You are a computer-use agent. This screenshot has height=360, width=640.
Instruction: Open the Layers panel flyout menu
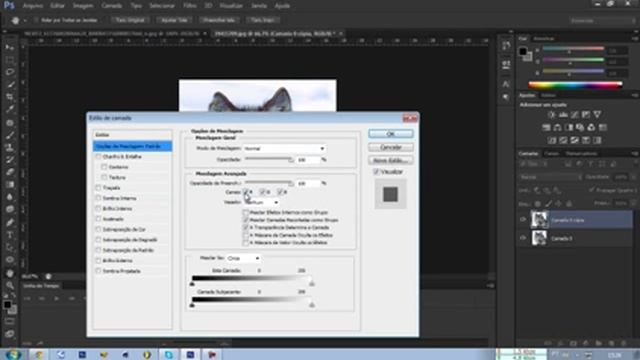tap(635, 154)
